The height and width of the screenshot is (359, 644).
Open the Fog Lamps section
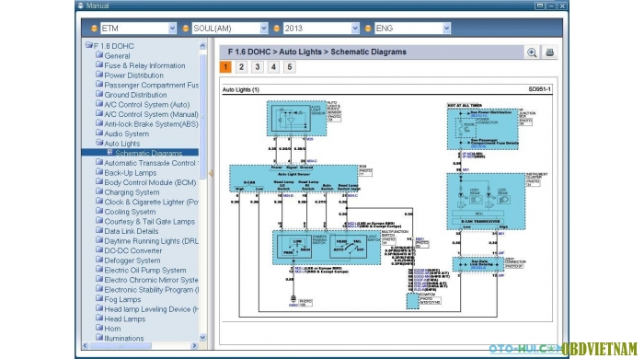(122, 299)
